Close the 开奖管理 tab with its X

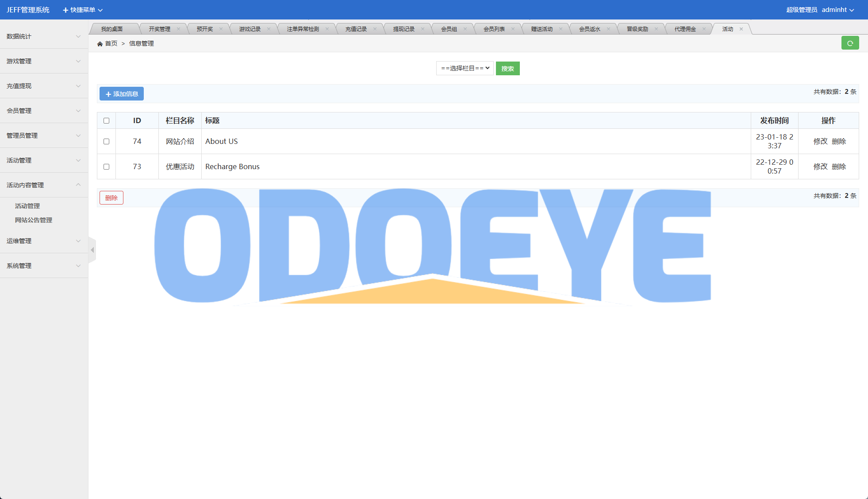point(178,29)
